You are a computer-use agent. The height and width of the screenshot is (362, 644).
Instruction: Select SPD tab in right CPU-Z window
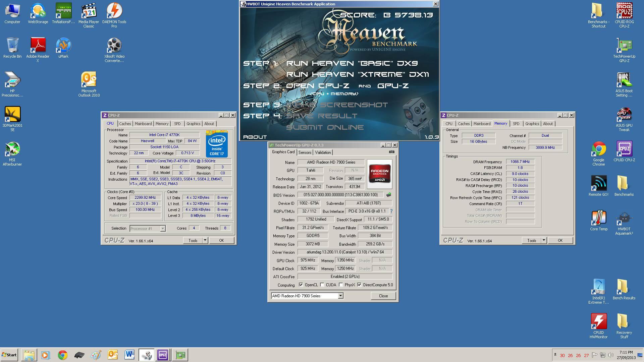[x=516, y=124]
